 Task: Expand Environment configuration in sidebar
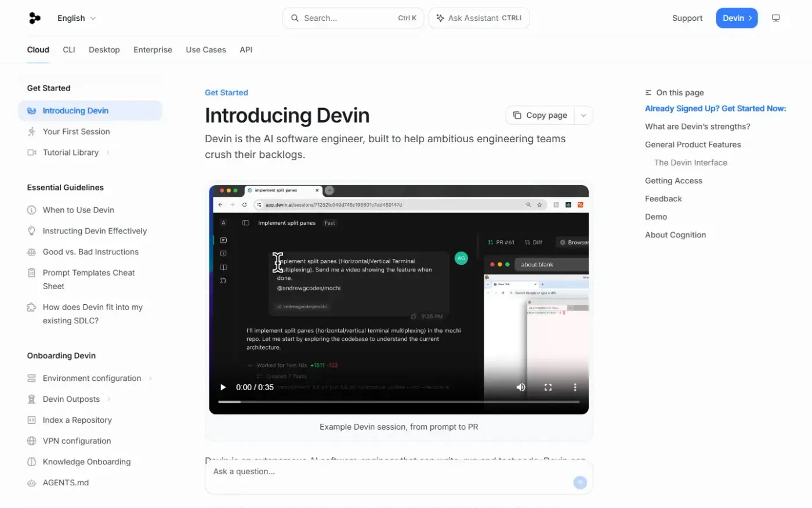click(x=150, y=379)
